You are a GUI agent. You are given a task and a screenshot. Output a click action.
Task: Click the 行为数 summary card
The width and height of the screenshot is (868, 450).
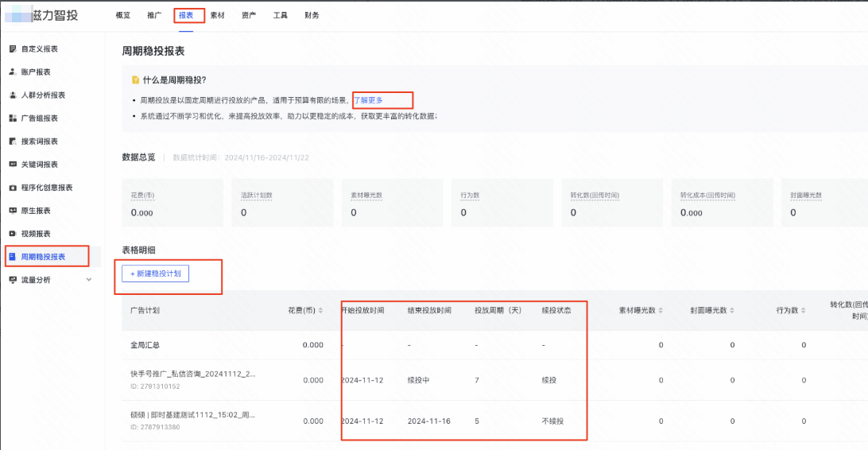(502, 203)
